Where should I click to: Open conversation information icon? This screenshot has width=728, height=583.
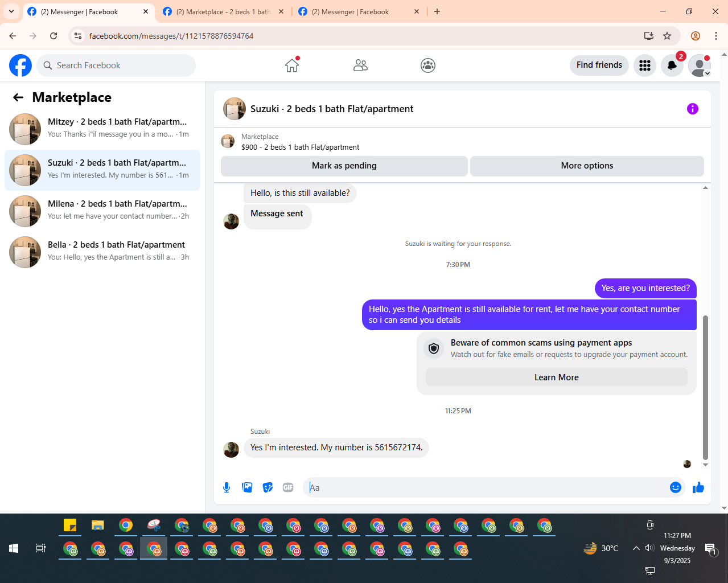[693, 109]
